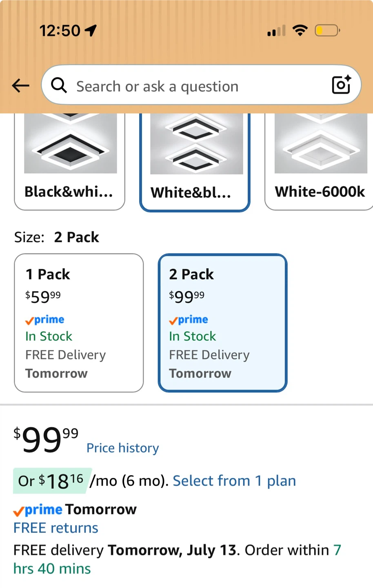The image size is (373, 588).
Task: Tap the $18.16 monthly payment badge
Action: 52,481
